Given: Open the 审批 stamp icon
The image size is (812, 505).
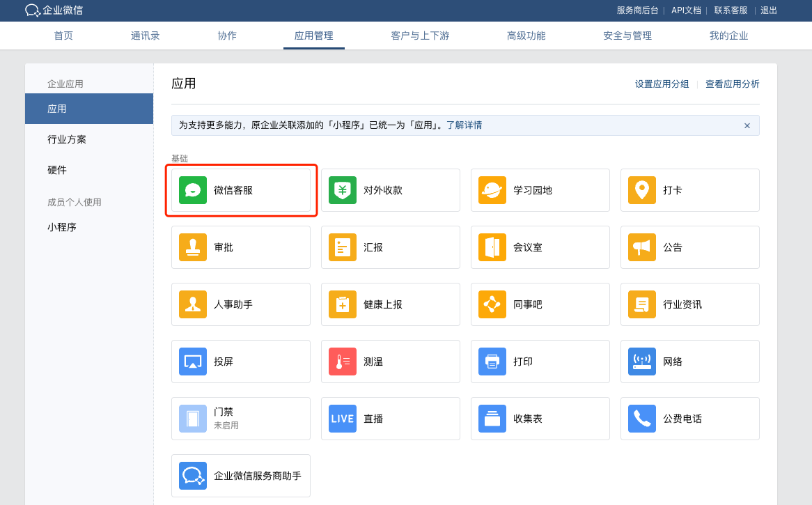Looking at the screenshot, I should click(193, 247).
